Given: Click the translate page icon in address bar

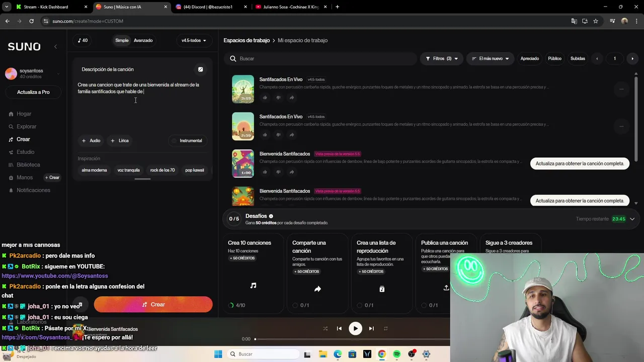Looking at the screenshot, I should 574,21.
